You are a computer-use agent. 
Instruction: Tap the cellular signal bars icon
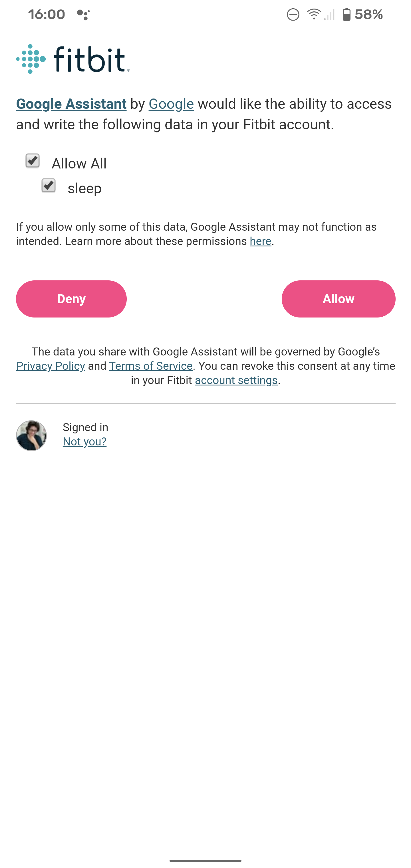[329, 15]
